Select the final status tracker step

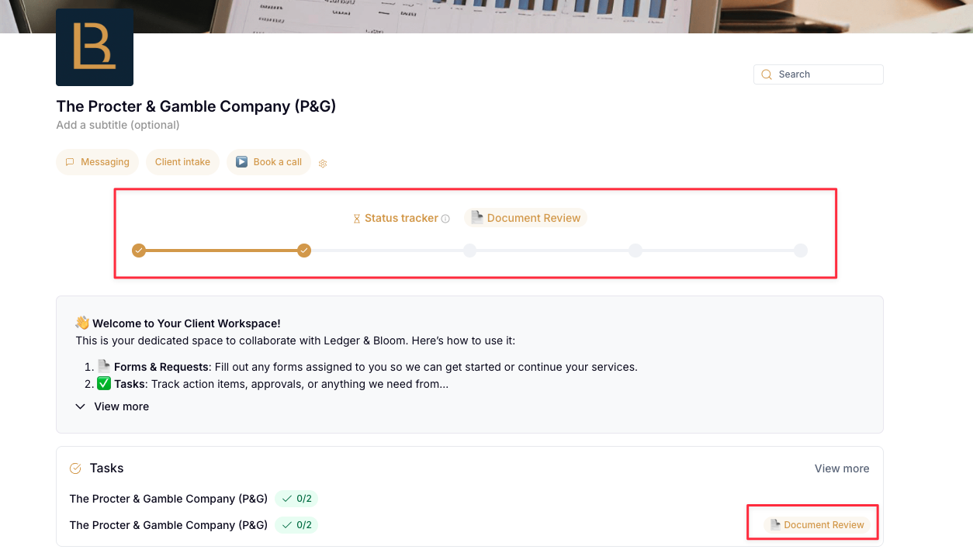(x=801, y=251)
